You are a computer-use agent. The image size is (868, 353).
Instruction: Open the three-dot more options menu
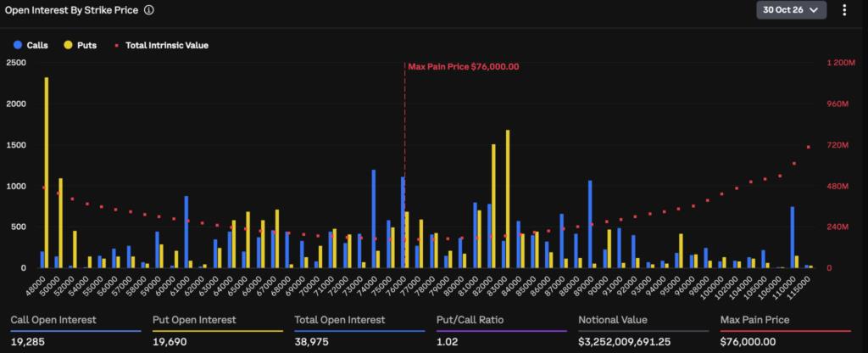(844, 10)
